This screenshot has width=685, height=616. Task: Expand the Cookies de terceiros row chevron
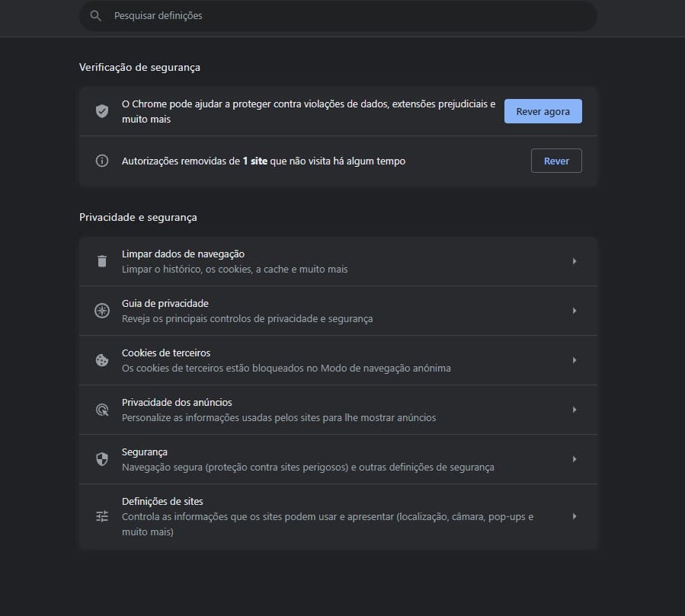coord(575,359)
